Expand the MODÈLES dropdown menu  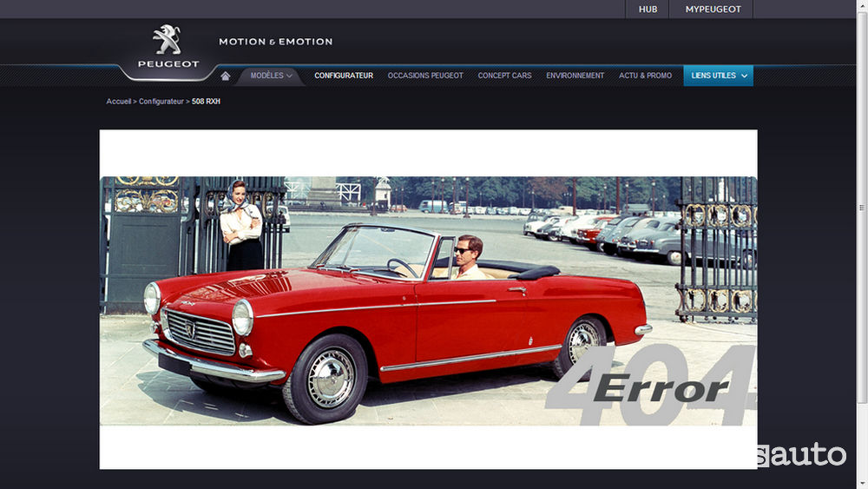pos(271,76)
